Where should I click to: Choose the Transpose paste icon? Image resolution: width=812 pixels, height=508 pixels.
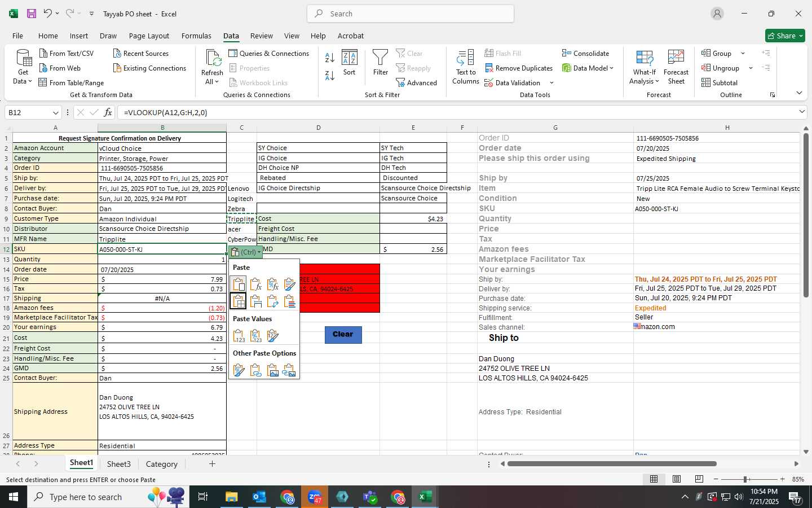pos(272,301)
